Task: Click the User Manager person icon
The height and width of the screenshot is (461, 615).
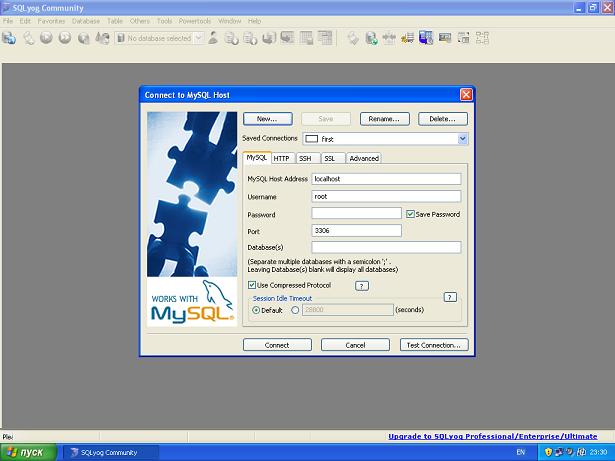Action: [x=213, y=38]
